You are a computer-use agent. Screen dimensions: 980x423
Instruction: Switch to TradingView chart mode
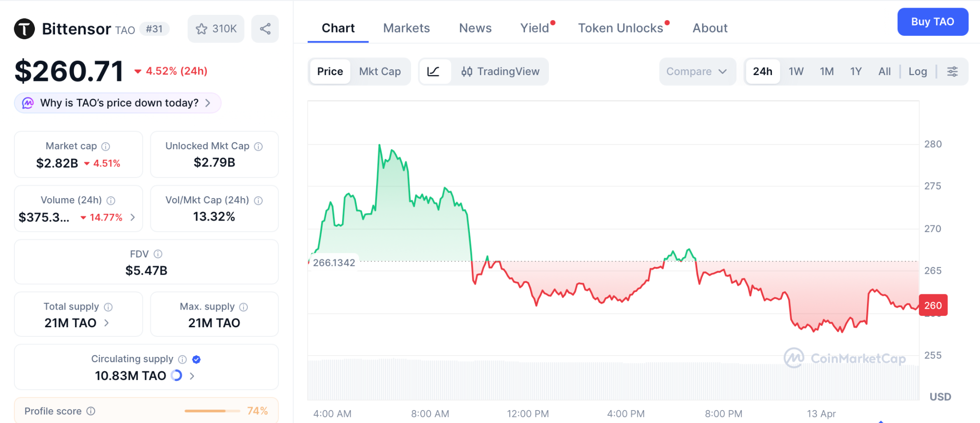pos(500,71)
